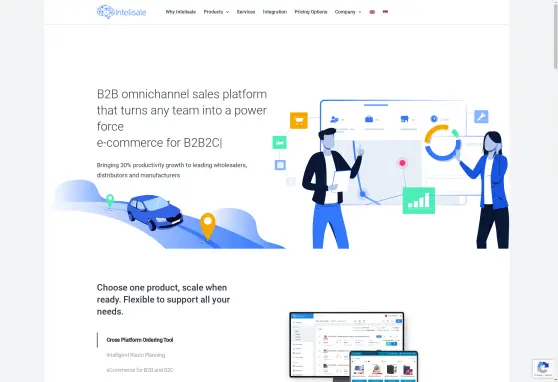Go to the Services page
558x382 pixels.
tap(246, 12)
